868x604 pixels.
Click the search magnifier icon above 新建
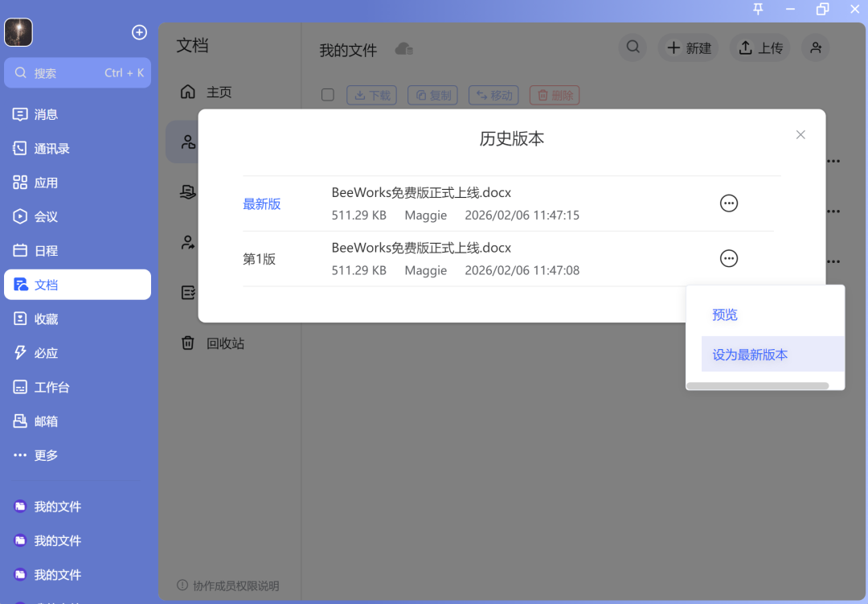[x=633, y=47]
